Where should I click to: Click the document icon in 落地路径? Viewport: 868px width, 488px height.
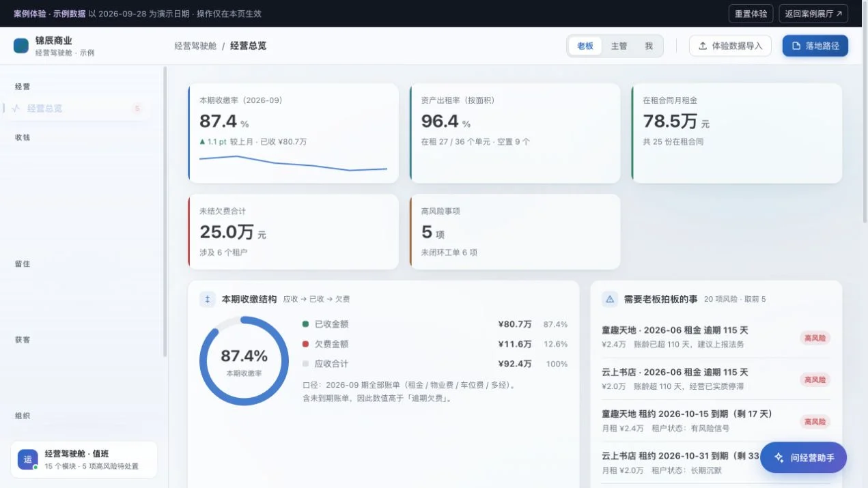click(796, 46)
